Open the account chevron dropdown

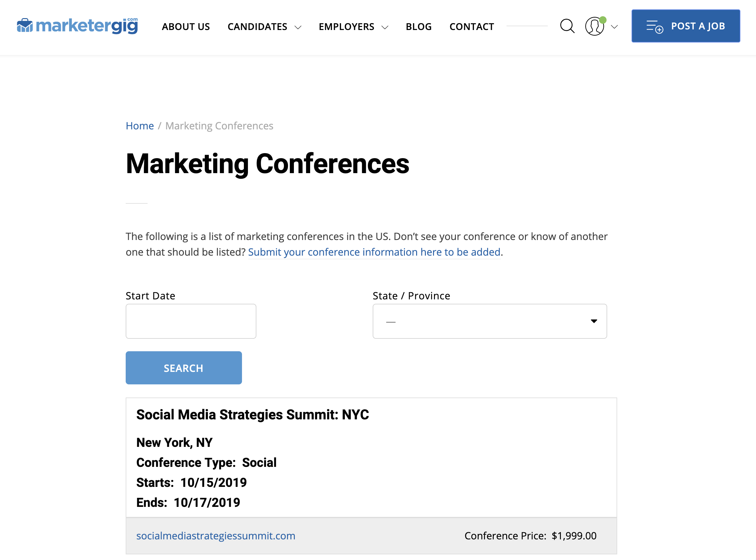pyautogui.click(x=614, y=27)
